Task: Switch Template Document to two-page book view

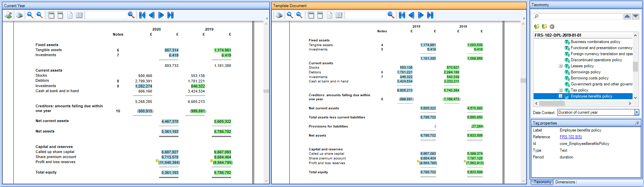Action: [339, 15]
